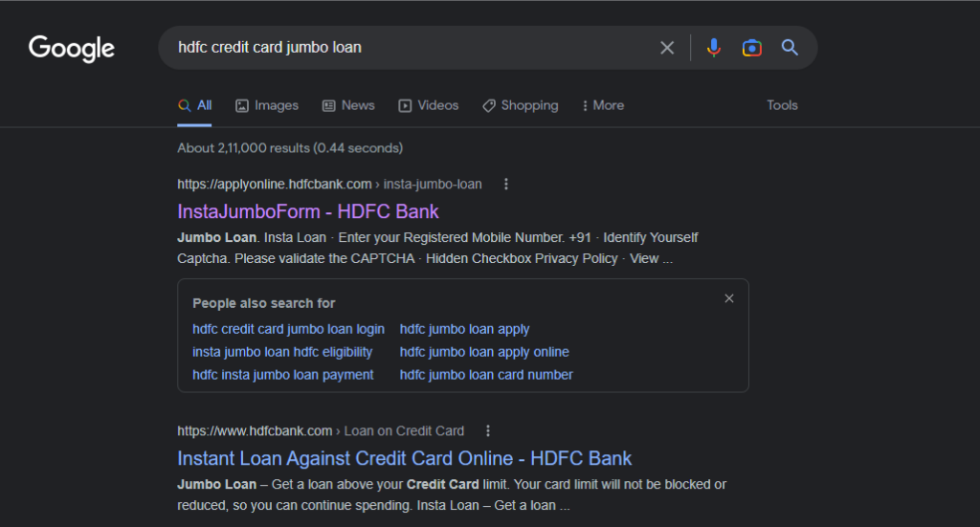Search 'insta jumbo loan hdfc eligibility'
Viewport: 980px width, 527px height.
coord(282,352)
